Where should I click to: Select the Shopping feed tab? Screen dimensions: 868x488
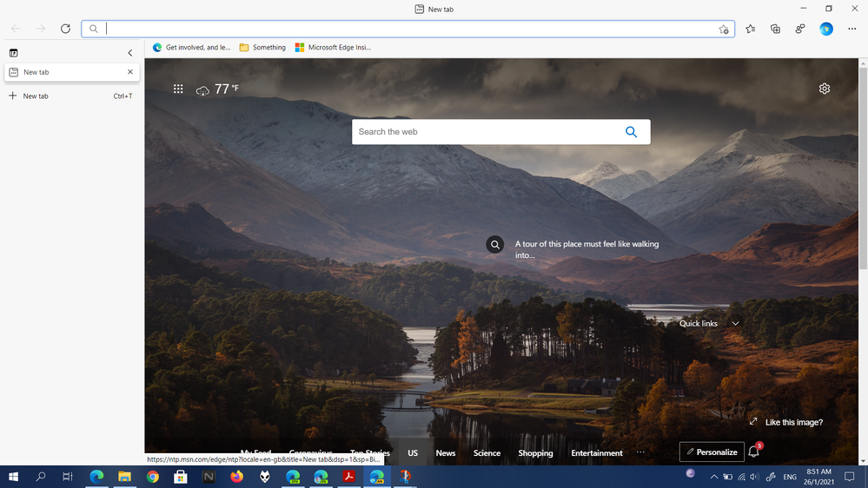click(535, 452)
